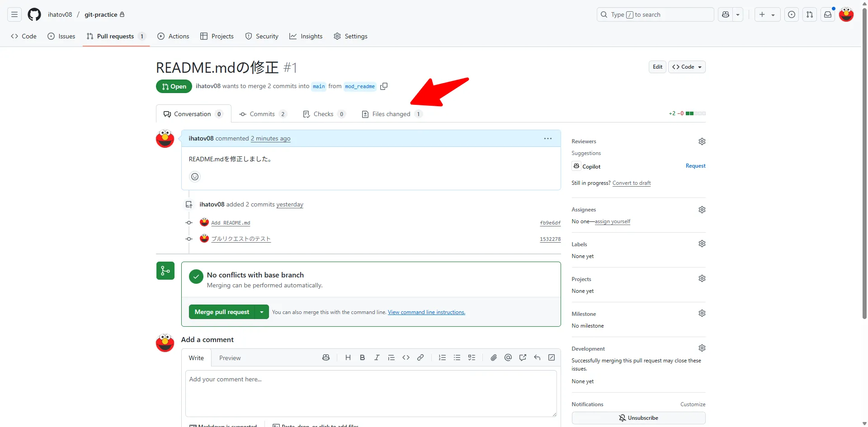Request a review from Copilot
Viewport: 868px width, 427px height.
695,166
